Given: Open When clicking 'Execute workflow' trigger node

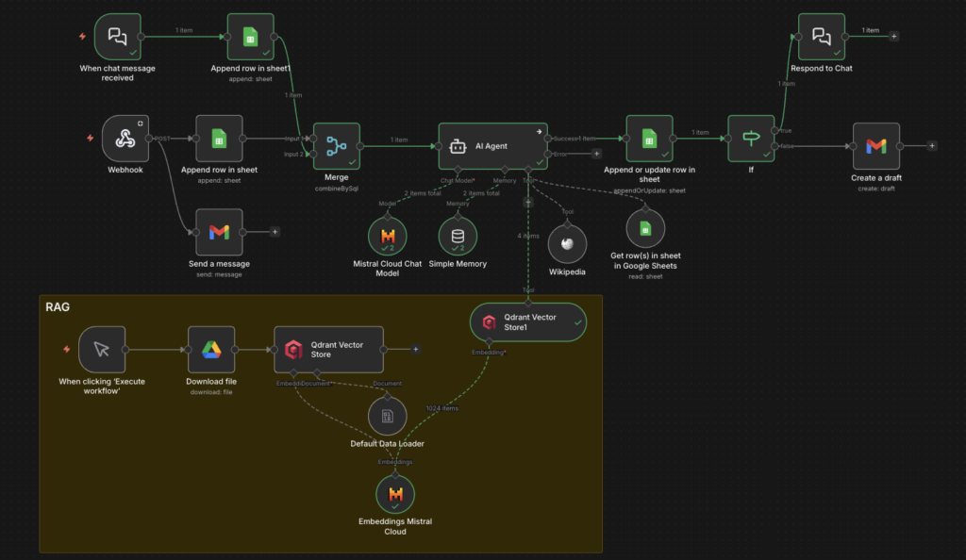Looking at the screenshot, I should pyautogui.click(x=102, y=350).
